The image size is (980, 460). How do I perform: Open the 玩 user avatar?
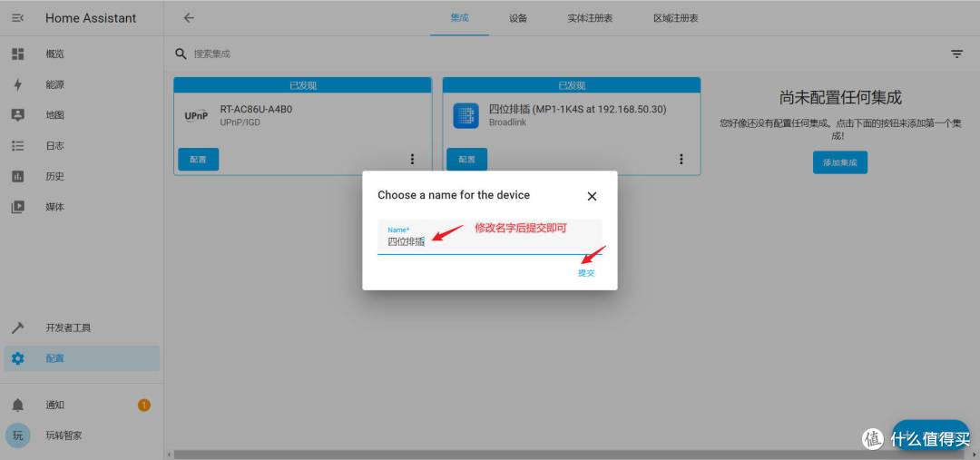17,436
